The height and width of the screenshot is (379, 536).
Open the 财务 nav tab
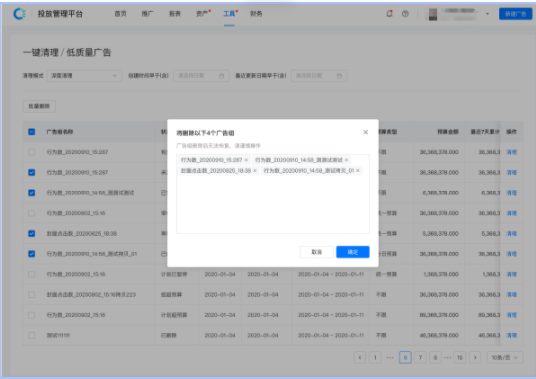click(x=256, y=14)
